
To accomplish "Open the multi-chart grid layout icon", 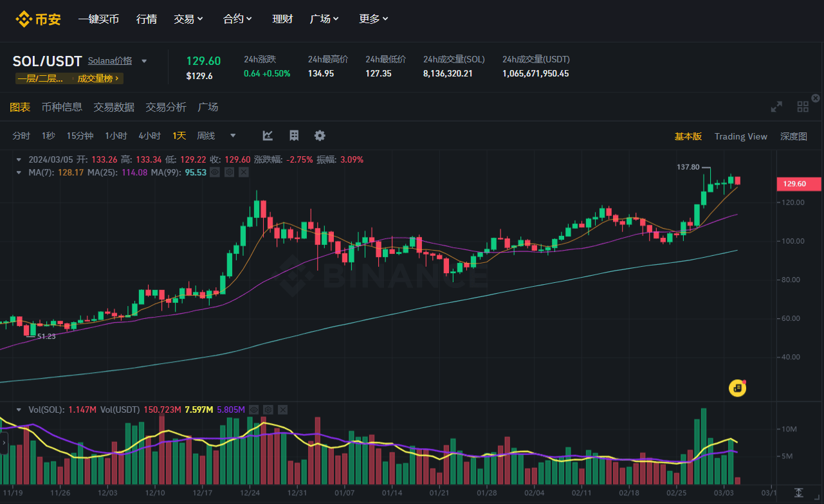I will (803, 107).
